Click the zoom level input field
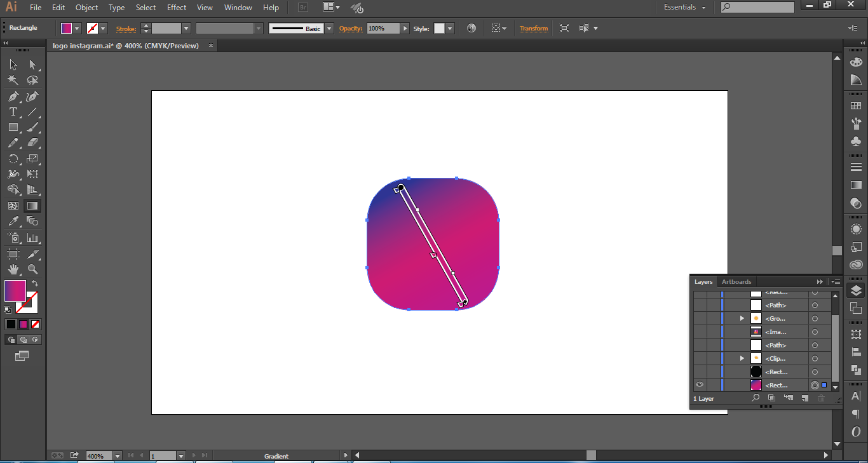The width and height of the screenshot is (868, 463). (x=98, y=455)
